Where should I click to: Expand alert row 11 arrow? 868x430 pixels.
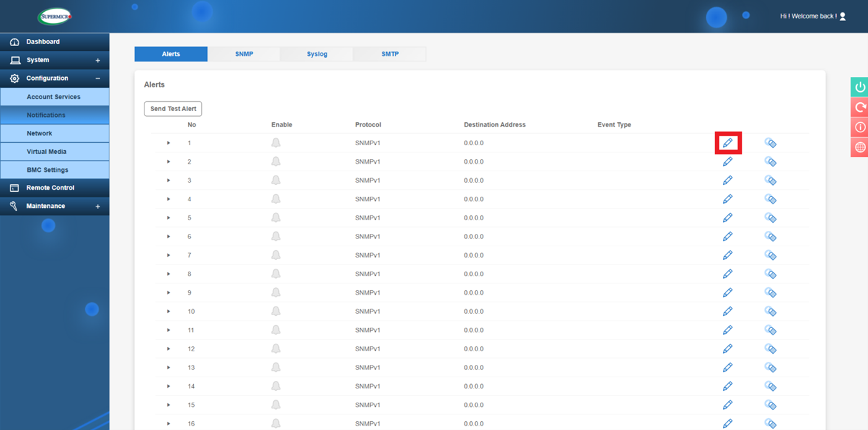click(x=169, y=330)
